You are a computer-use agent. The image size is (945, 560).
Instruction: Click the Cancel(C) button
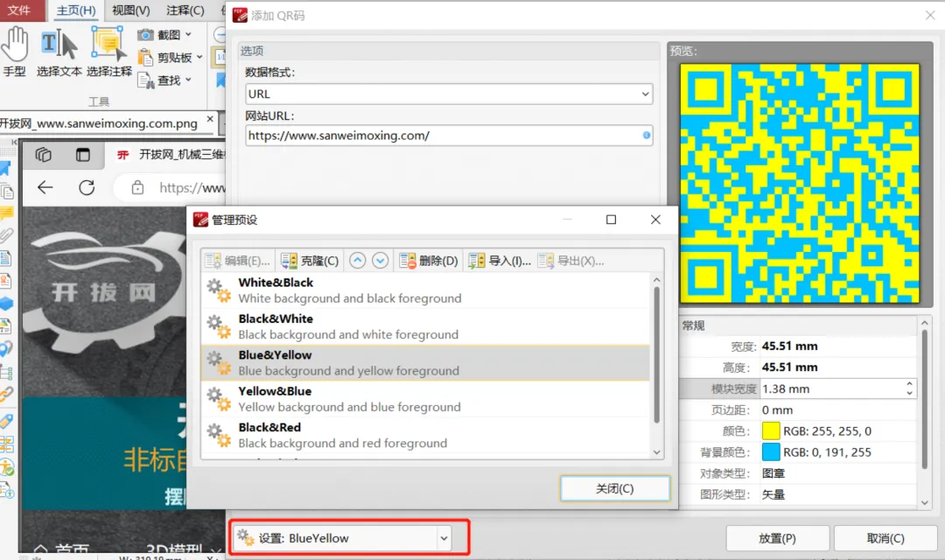tap(885, 538)
